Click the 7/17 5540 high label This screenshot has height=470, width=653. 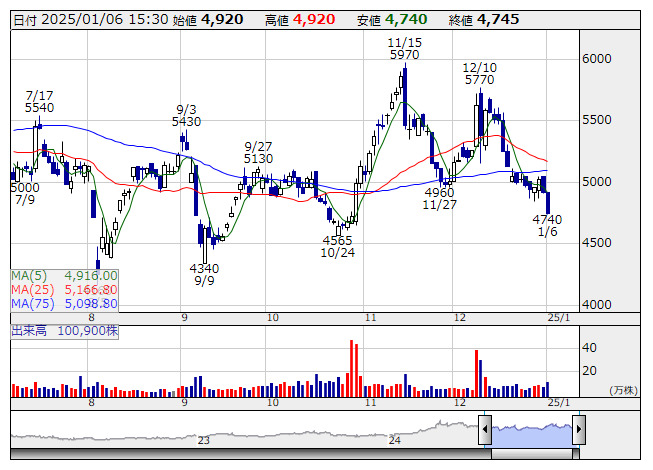39,101
